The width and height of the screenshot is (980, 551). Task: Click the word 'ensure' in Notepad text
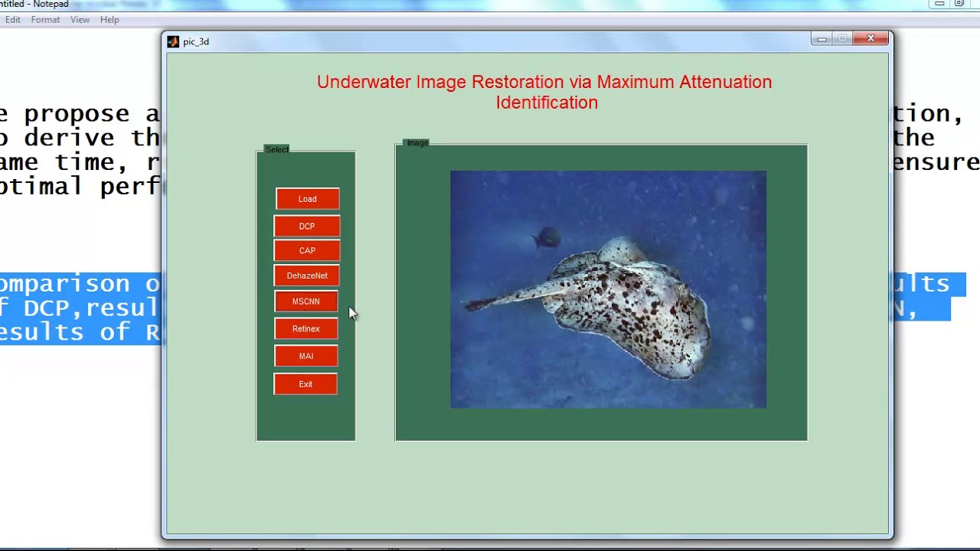[936, 162]
